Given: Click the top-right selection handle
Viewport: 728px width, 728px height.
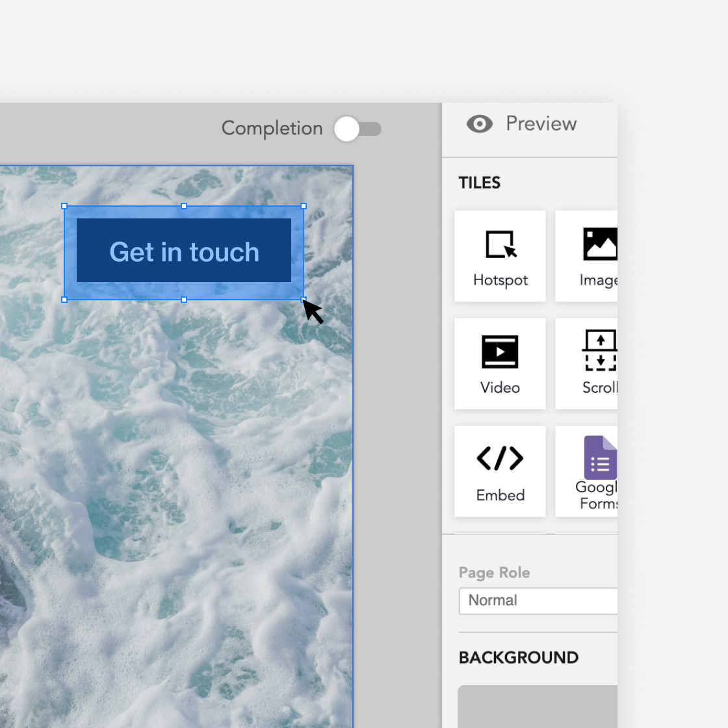Looking at the screenshot, I should click(304, 206).
